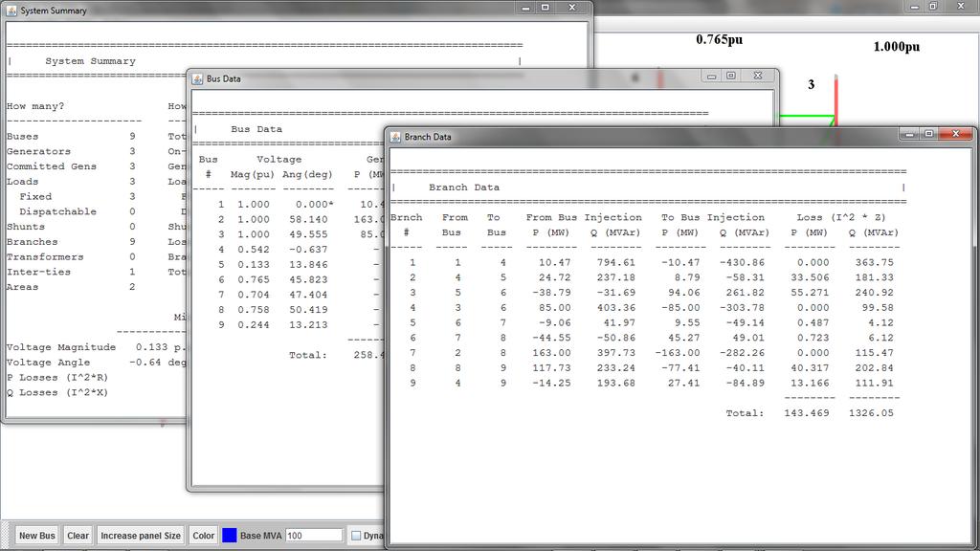
Task: Click bus number 3 label in diagram
Action: tap(812, 84)
